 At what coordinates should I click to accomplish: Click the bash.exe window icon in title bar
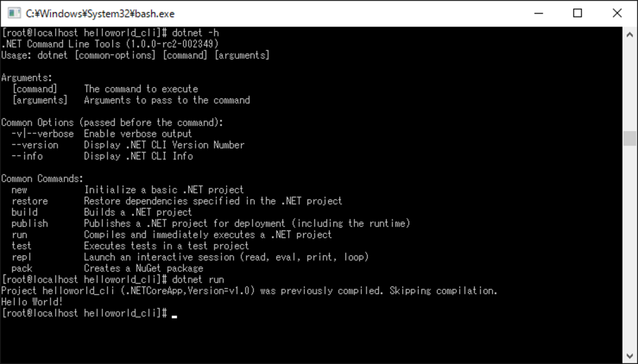(14, 13)
